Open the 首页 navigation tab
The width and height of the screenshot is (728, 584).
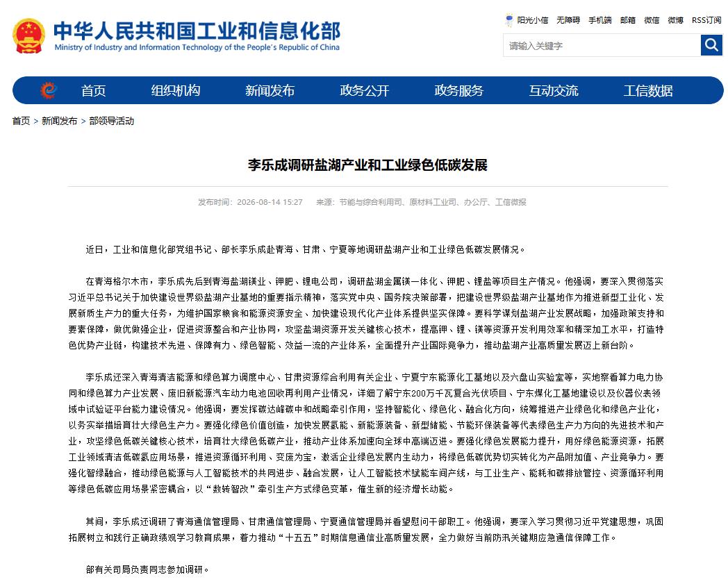(x=93, y=90)
